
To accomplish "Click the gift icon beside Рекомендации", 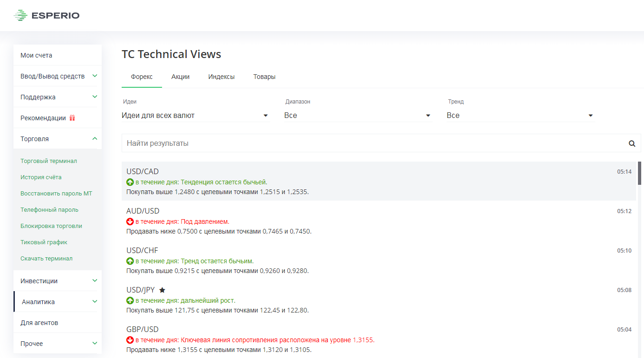I will (x=72, y=118).
